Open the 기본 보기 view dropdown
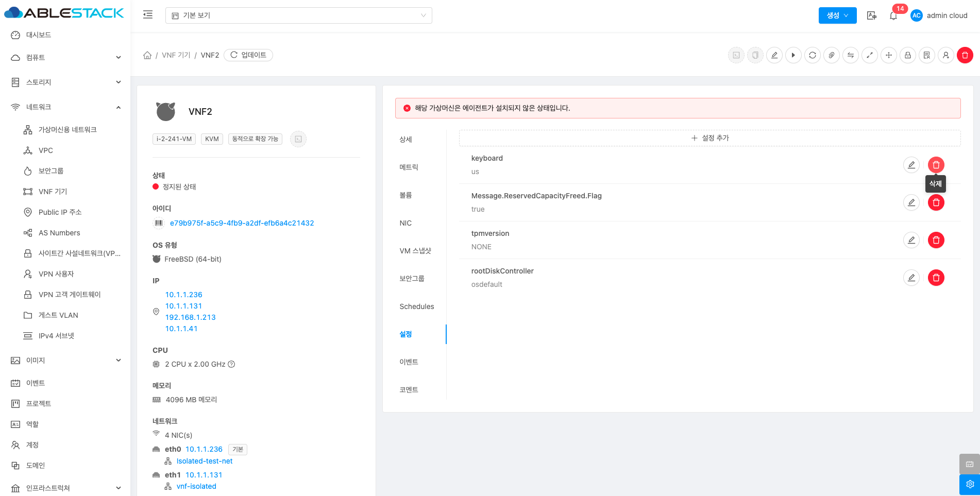The width and height of the screenshot is (980, 496). click(x=299, y=15)
